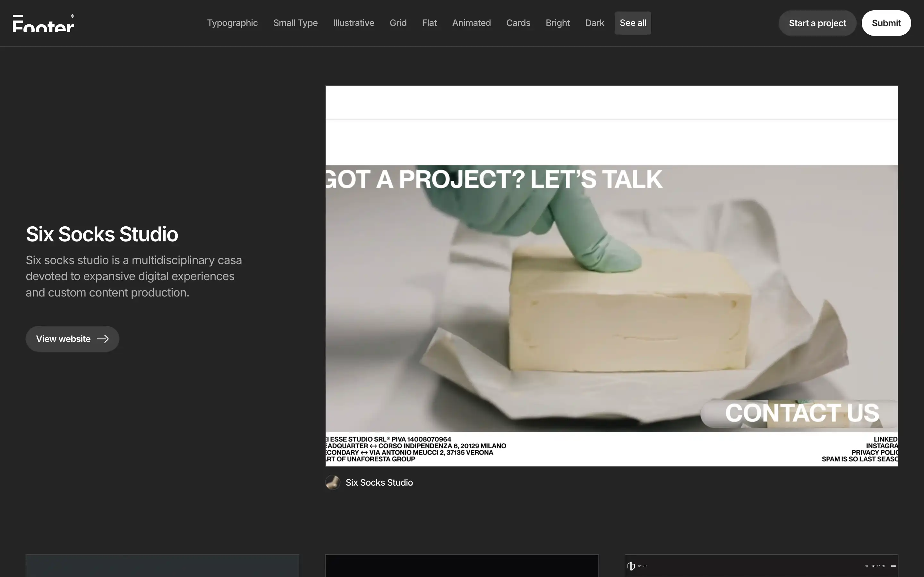Choose the Grid filter option
This screenshot has width=924, height=577.
pyautogui.click(x=398, y=23)
